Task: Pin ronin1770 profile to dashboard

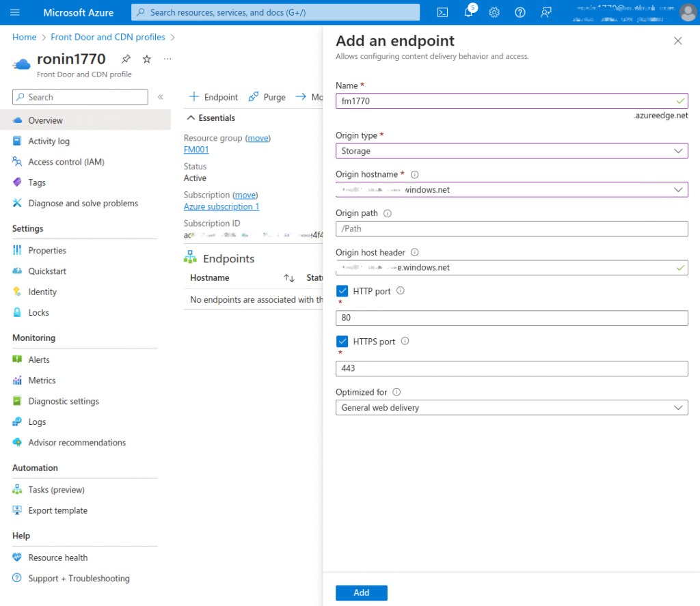Action: tap(126, 59)
